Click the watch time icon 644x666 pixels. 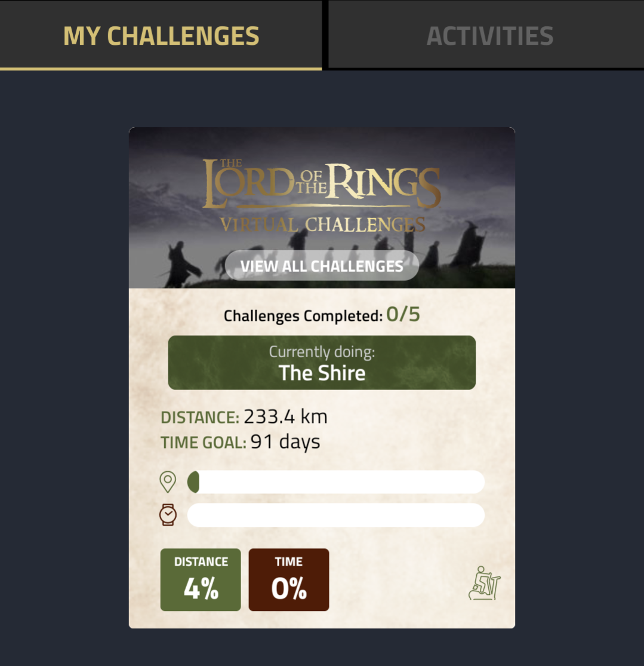point(168,515)
